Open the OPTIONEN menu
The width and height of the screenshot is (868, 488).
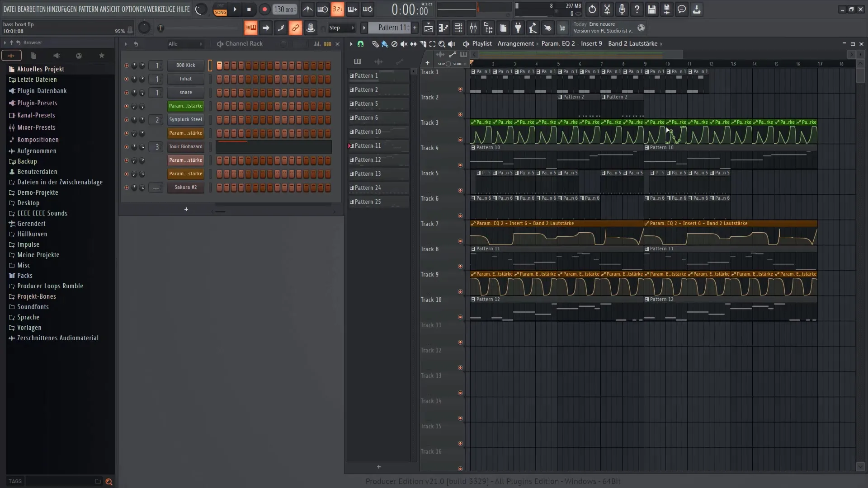tap(133, 9)
